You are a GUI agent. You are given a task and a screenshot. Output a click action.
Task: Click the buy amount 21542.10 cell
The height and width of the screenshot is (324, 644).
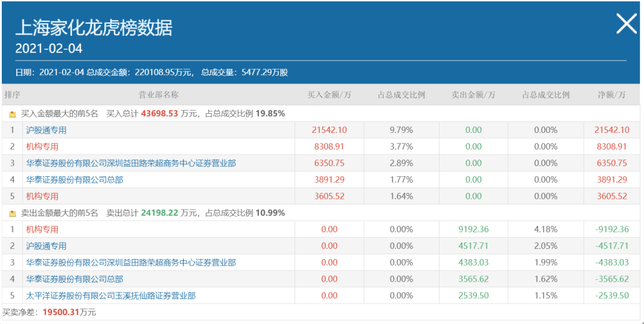coord(329,130)
